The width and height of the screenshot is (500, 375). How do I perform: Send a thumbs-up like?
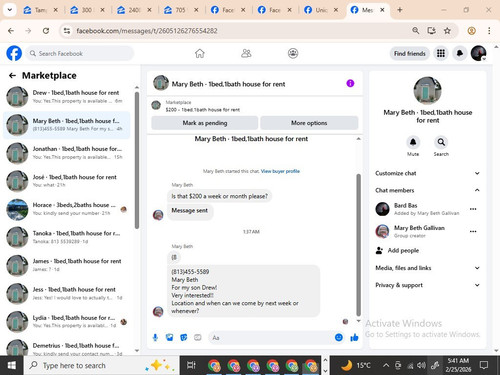coord(354,338)
